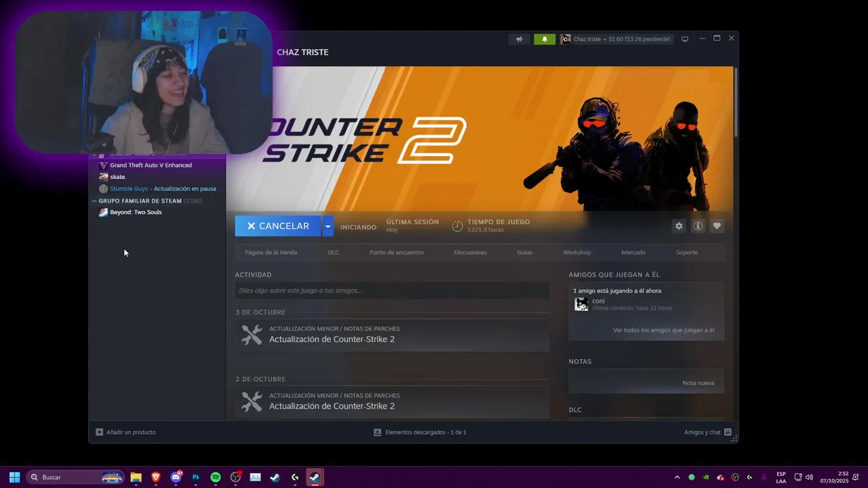Image resolution: width=868 pixels, height=488 pixels.
Task: Click the purple microphone tray icon
Action: (764, 477)
